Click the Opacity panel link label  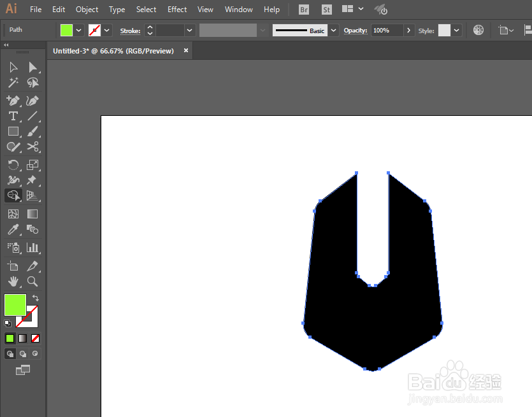356,31
